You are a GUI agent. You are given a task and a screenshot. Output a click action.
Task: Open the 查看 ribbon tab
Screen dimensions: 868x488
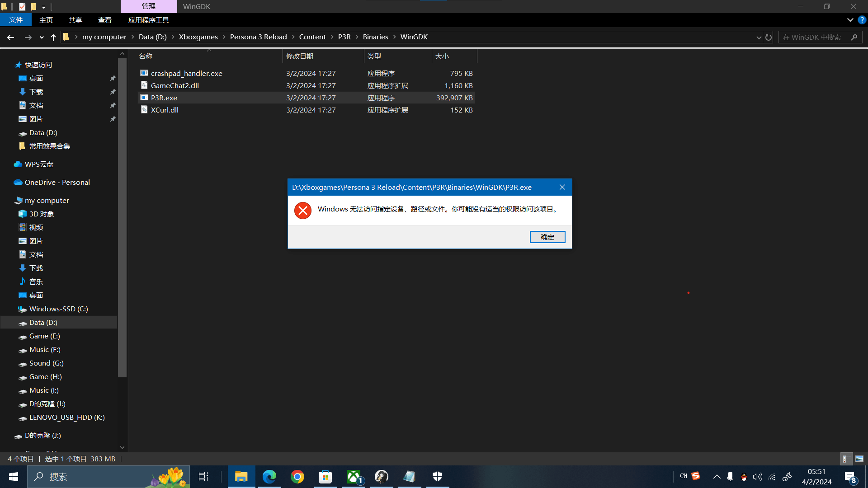[x=104, y=20]
